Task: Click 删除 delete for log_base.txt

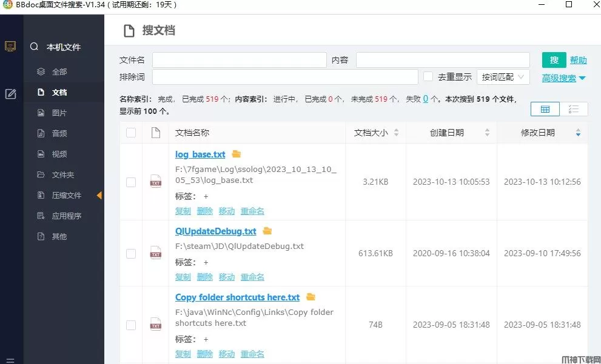Action: (204, 211)
